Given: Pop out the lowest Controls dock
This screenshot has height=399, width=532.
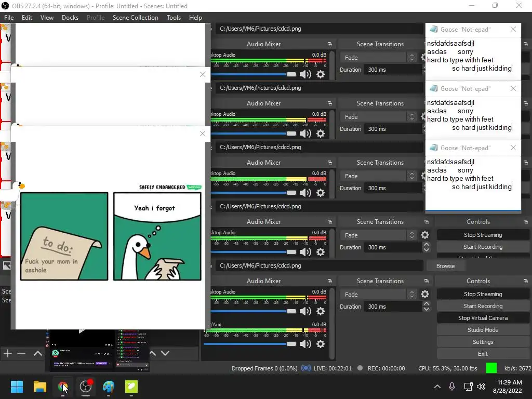Looking at the screenshot, I should (526, 281).
